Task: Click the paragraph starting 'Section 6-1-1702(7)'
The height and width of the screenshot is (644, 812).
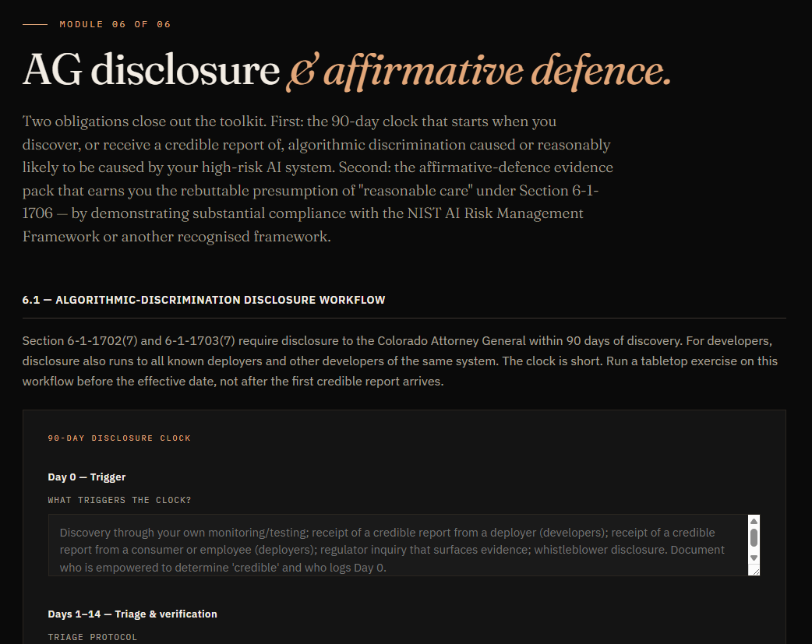Action: click(x=400, y=361)
